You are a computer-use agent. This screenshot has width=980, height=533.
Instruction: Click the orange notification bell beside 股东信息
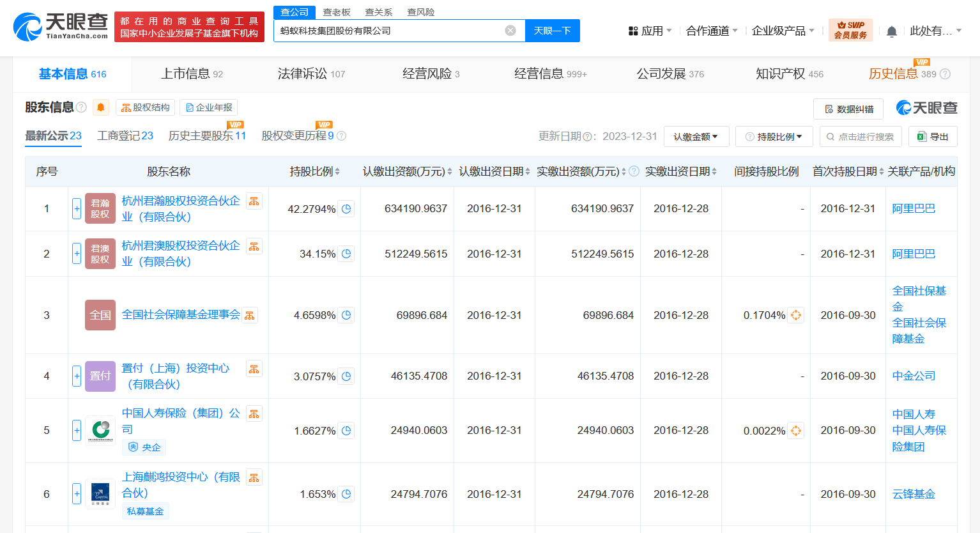coord(101,107)
